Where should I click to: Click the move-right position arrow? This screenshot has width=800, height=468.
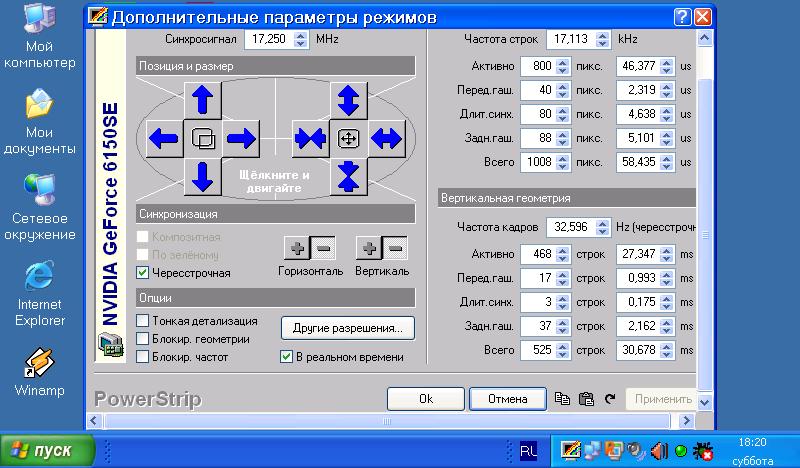[x=241, y=138]
